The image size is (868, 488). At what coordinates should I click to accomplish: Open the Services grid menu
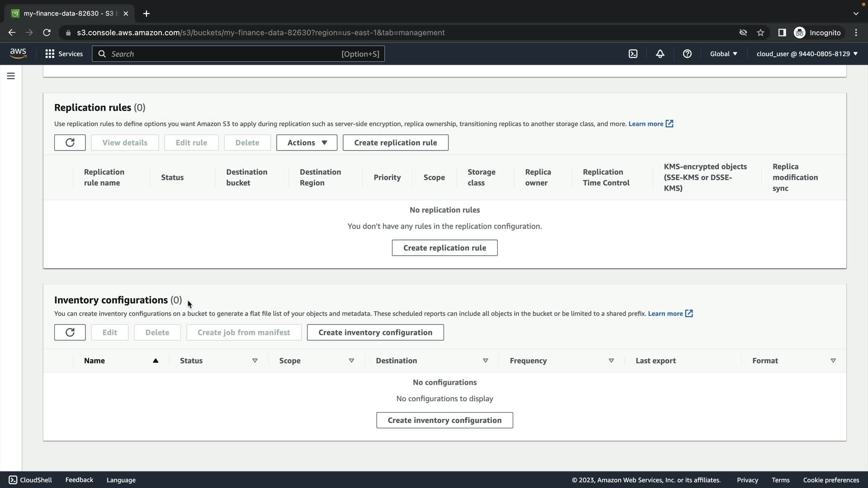click(x=64, y=54)
